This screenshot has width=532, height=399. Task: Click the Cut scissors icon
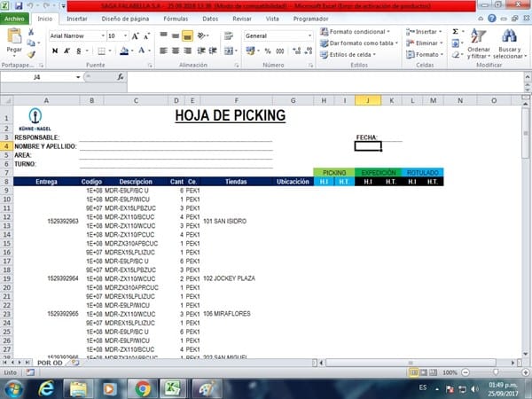click(x=31, y=32)
